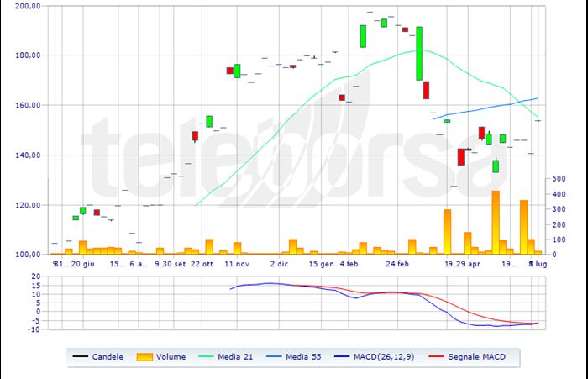Click the 180,00 price axis label
Image resolution: width=588 pixels, height=379 pixels.
point(28,55)
